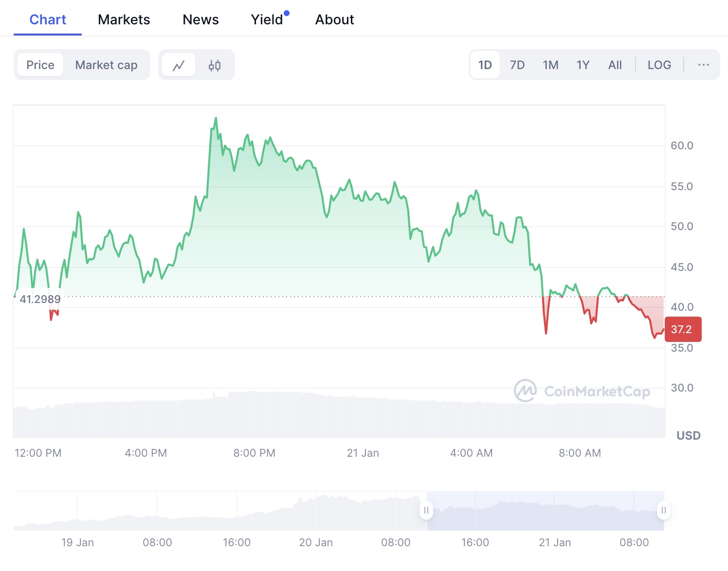Set chart range to 7D
Image resolution: width=728 pixels, height=571 pixels.
tap(517, 65)
